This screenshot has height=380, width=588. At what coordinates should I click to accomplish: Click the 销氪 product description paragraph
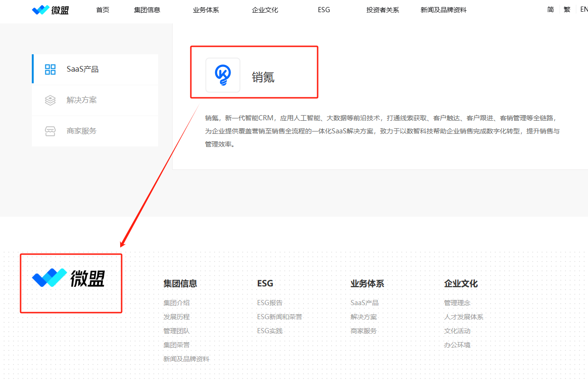tap(382, 131)
